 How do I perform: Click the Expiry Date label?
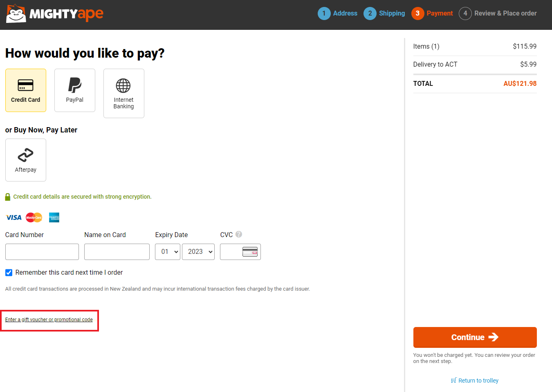coord(171,235)
